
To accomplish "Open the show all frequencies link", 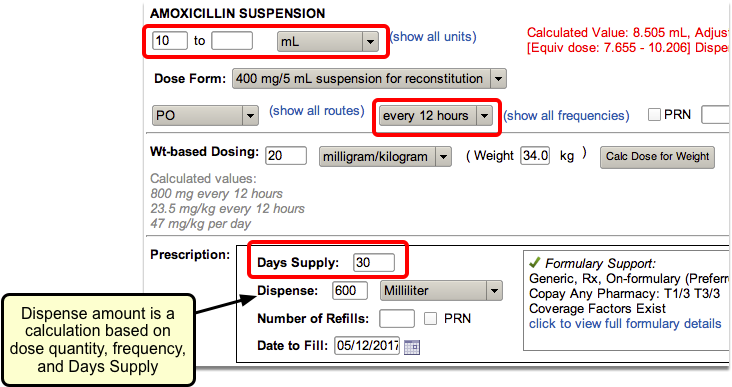I will 566,116.
